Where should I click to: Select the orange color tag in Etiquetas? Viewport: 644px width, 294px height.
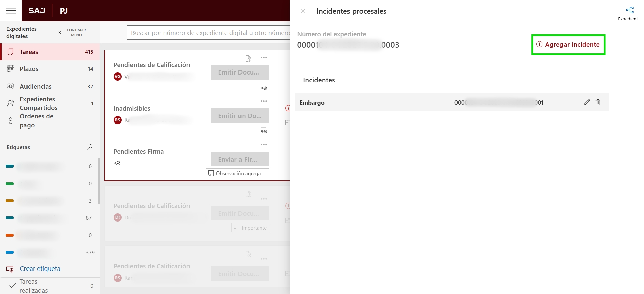pos(34,235)
